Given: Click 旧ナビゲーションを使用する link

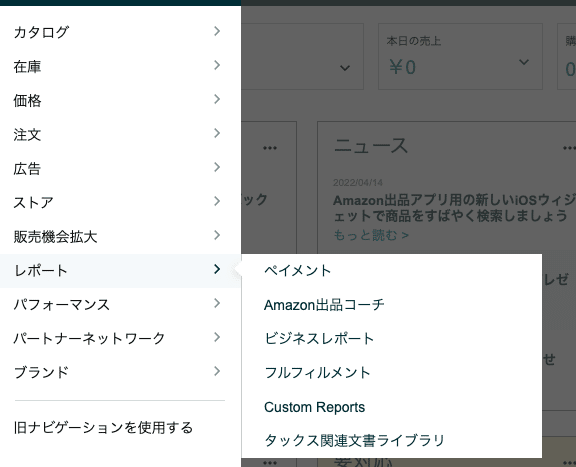Looking at the screenshot, I should (x=103, y=428).
